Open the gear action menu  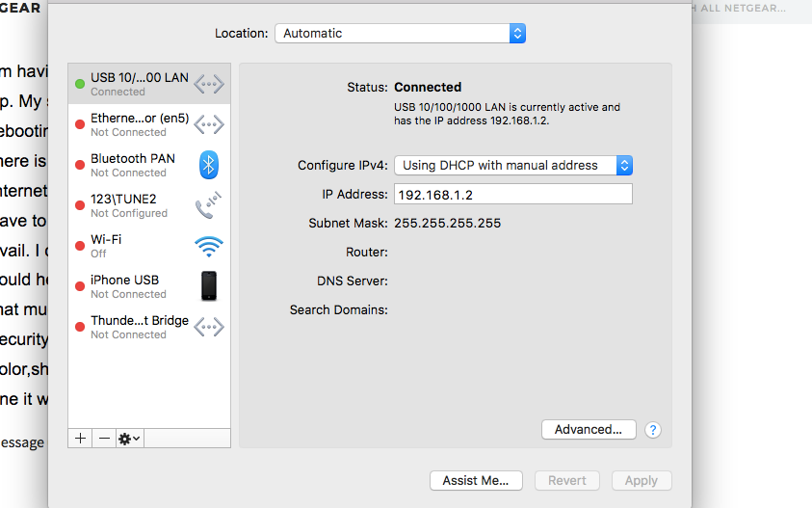[129, 438]
